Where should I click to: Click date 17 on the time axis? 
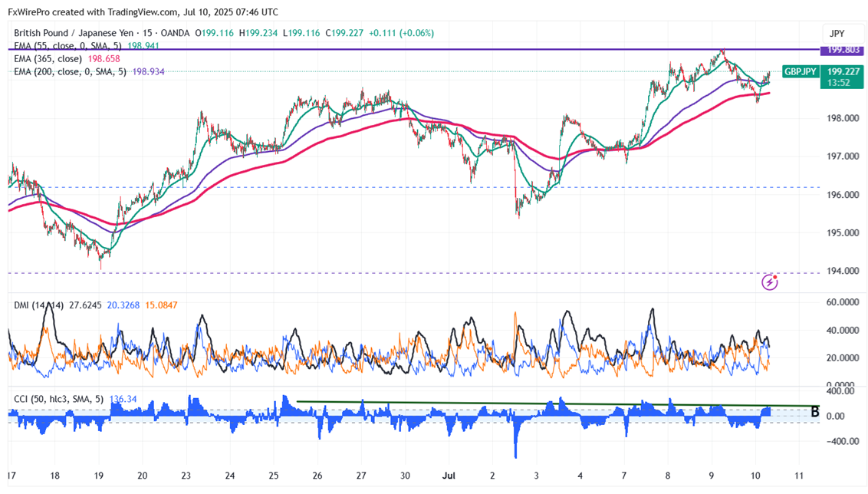pyautogui.click(x=12, y=475)
